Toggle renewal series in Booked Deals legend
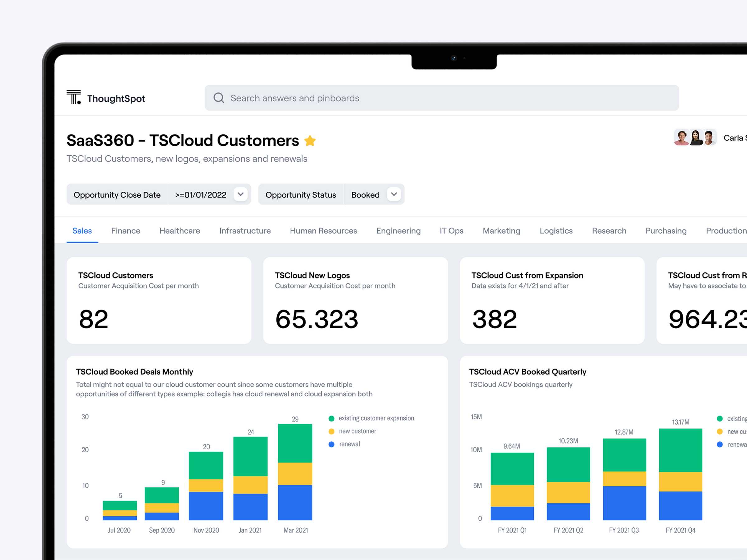 click(x=331, y=444)
